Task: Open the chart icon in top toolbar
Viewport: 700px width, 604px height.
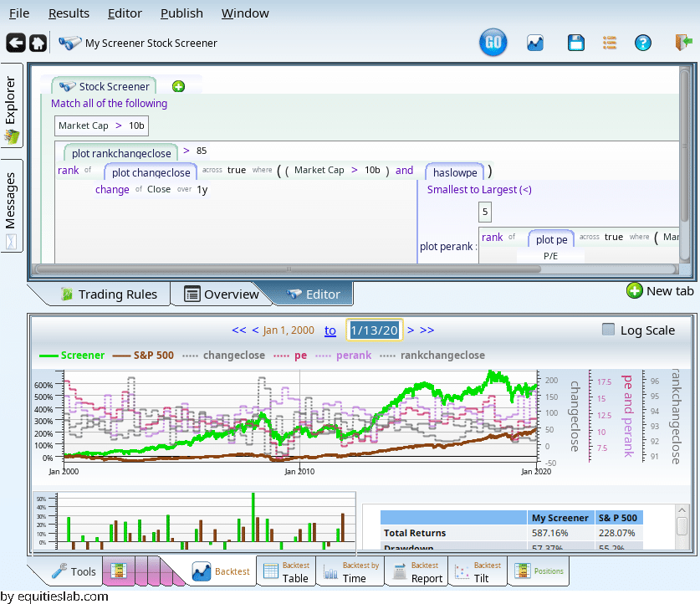Action: click(534, 43)
